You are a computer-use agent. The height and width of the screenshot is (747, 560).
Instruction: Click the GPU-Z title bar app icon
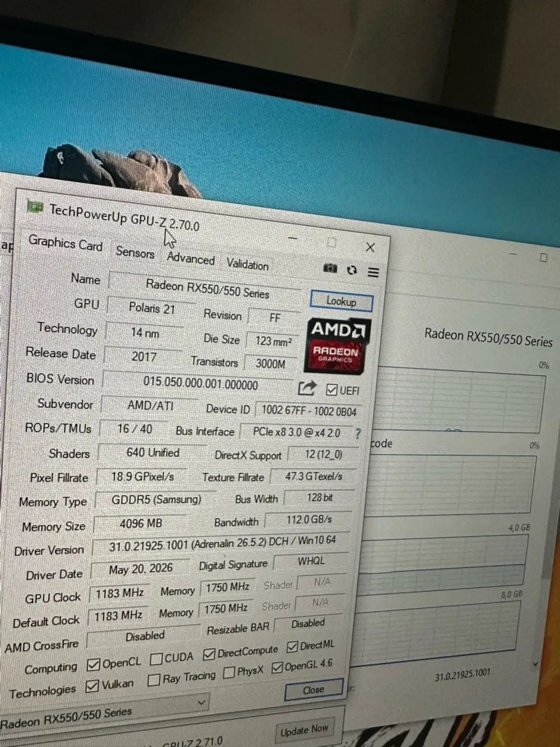(35, 207)
